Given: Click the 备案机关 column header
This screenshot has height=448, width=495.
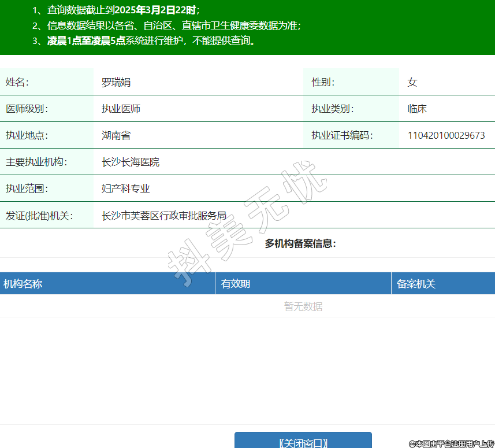Looking at the screenshot, I should [416, 284].
